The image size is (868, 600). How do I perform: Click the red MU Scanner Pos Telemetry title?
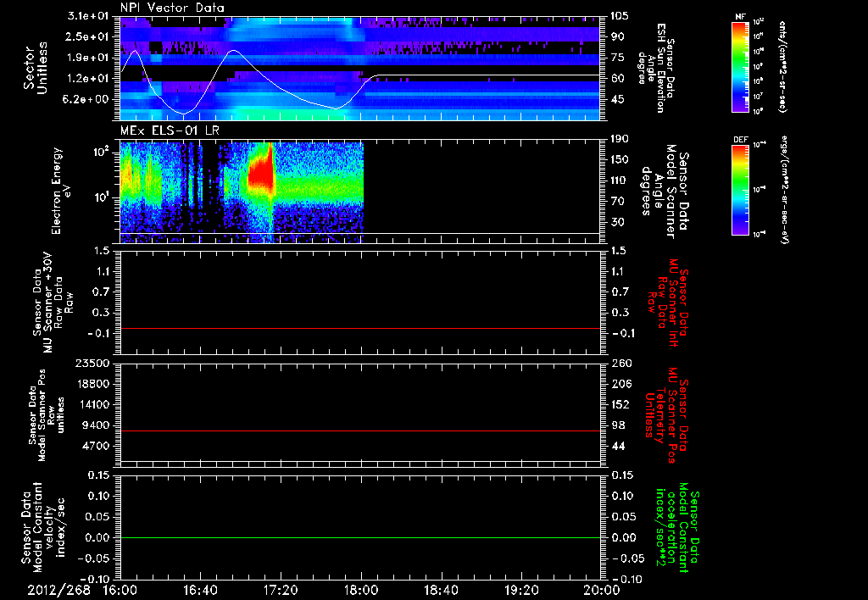666,415
